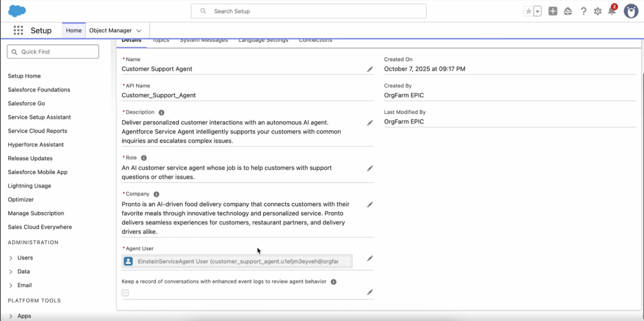The image size is (644, 321).
Task: Click the Favorites star icon
Action: (x=528, y=11)
